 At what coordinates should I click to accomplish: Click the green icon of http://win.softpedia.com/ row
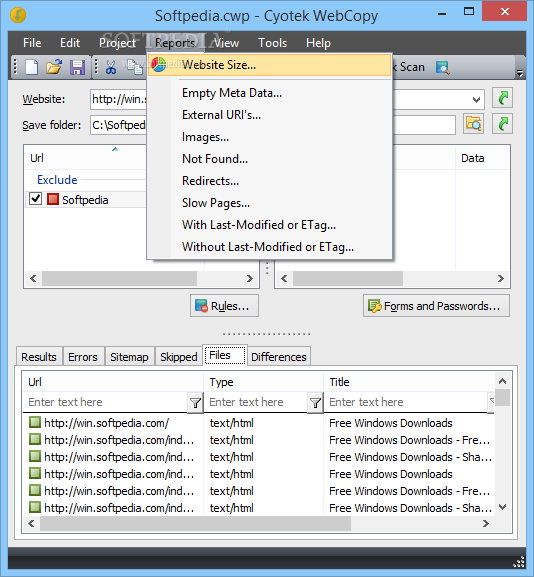pos(35,422)
